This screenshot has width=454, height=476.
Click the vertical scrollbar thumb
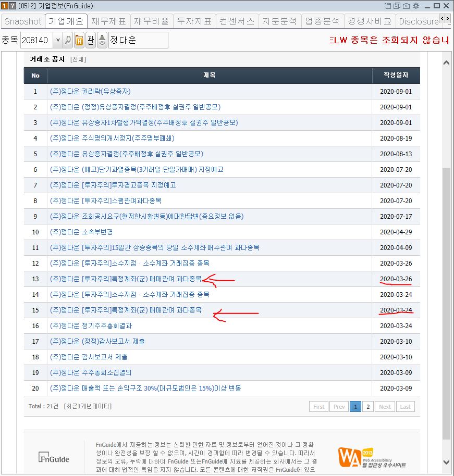point(446,304)
